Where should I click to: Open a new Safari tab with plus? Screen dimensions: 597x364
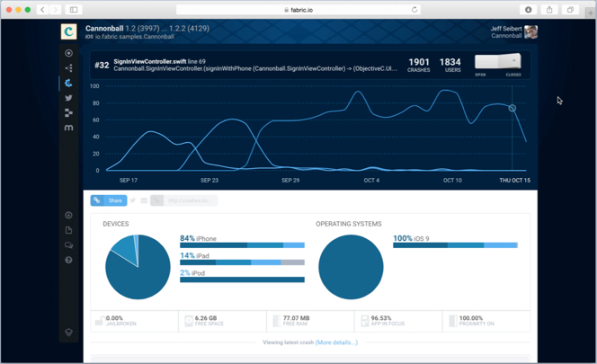(590, 13)
